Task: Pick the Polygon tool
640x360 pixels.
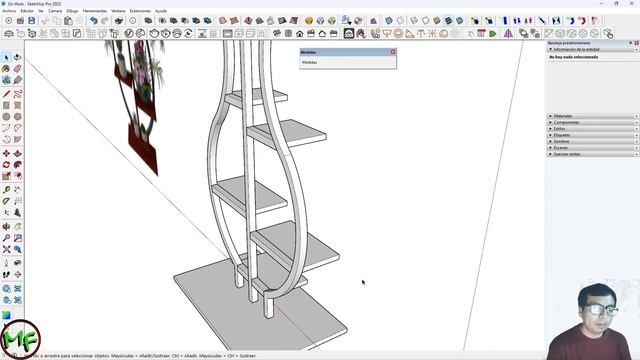Action: click(18, 117)
